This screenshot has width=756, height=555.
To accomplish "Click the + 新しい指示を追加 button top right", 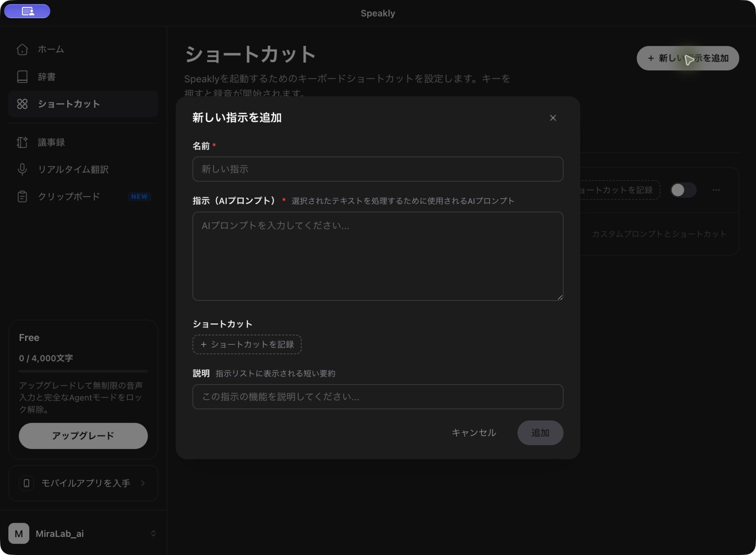I will [x=687, y=58].
